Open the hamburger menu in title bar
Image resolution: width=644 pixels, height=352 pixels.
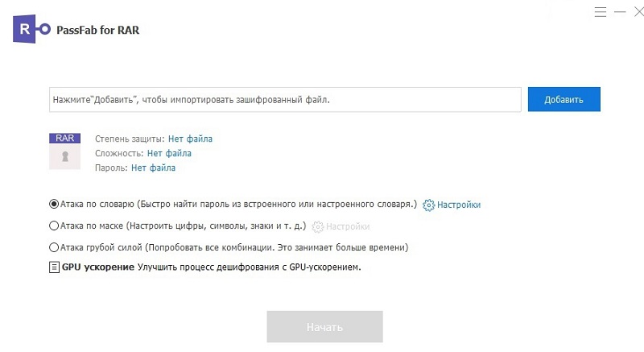click(601, 13)
